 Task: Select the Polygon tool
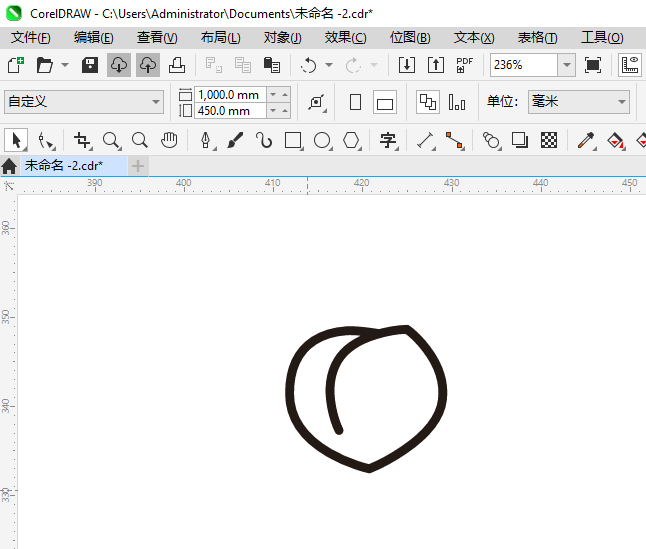[x=352, y=140]
